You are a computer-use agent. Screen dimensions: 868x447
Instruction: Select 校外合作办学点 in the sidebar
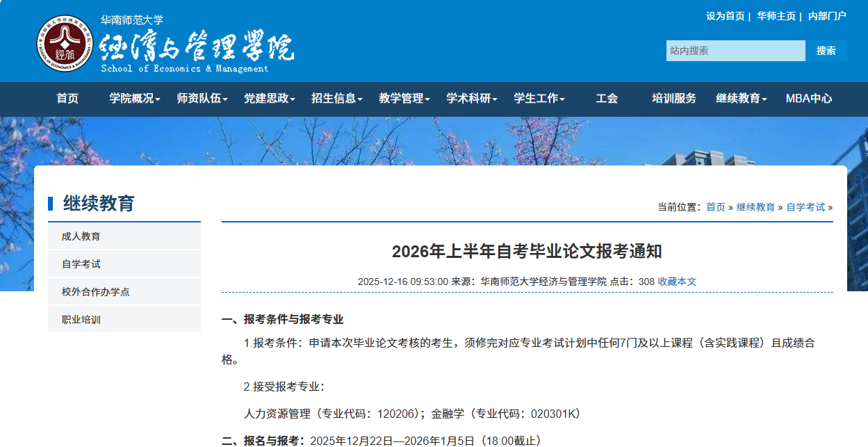(x=95, y=292)
